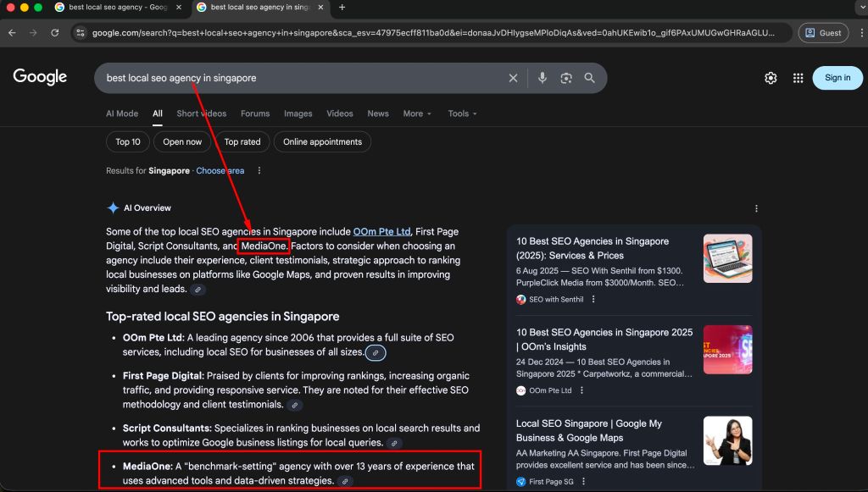Viewport: 868px width, 492px height.
Task: Open the Videos tab
Action: 340,113
